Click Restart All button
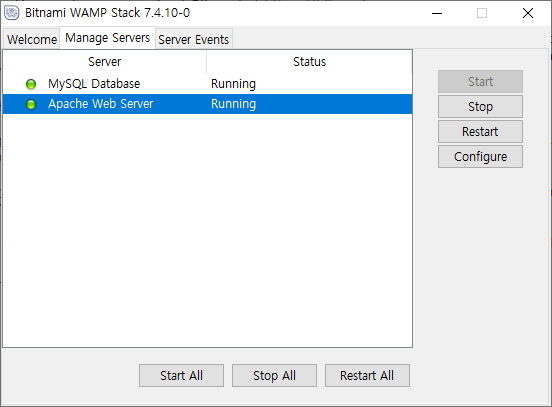552x407 pixels. [x=367, y=375]
